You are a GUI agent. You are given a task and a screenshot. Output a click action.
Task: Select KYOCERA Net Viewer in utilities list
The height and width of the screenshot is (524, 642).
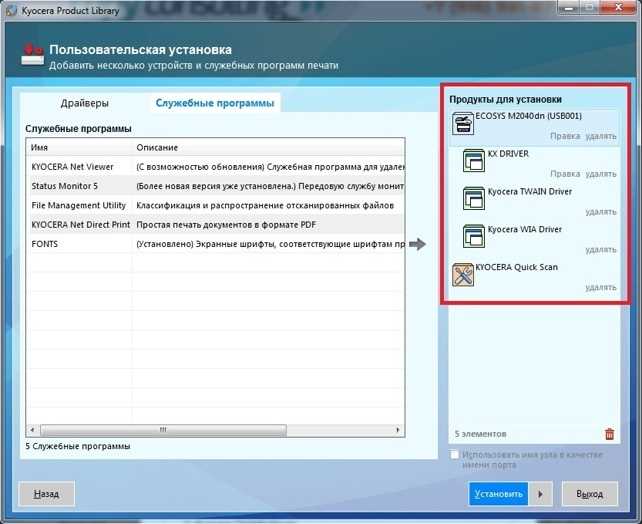click(x=216, y=167)
